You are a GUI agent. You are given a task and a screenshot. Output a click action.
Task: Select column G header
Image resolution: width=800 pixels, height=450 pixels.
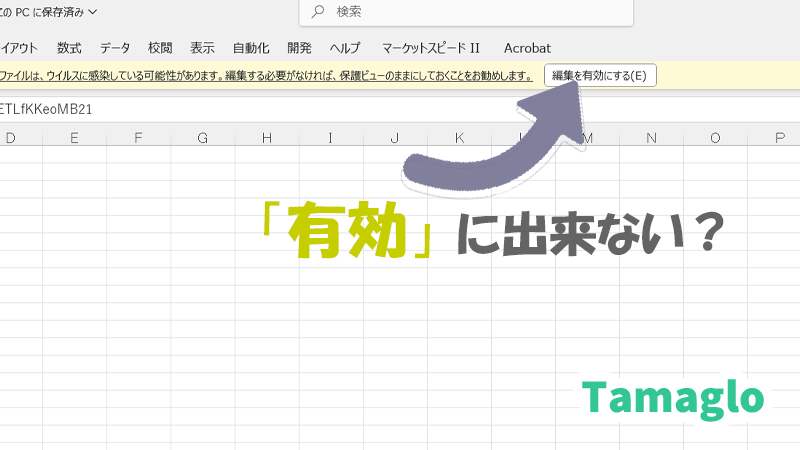202,137
